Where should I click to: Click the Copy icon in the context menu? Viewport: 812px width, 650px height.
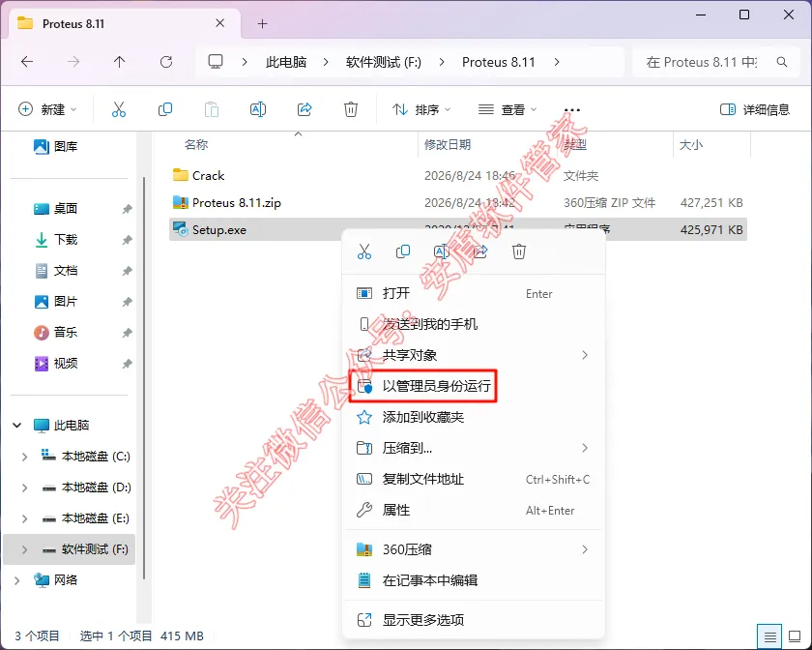click(403, 251)
